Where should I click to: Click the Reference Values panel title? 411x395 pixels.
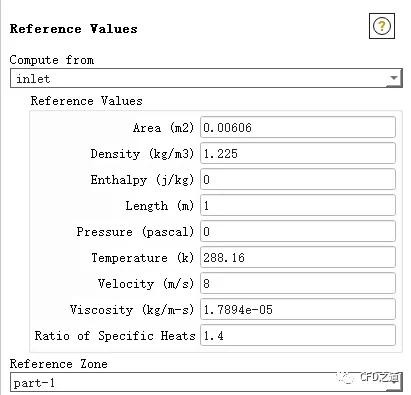point(73,29)
